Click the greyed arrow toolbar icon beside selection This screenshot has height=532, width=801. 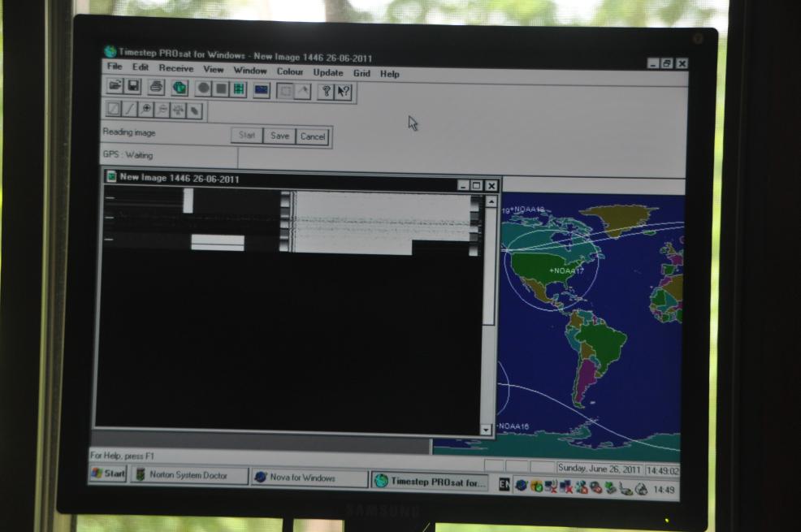[x=303, y=92]
